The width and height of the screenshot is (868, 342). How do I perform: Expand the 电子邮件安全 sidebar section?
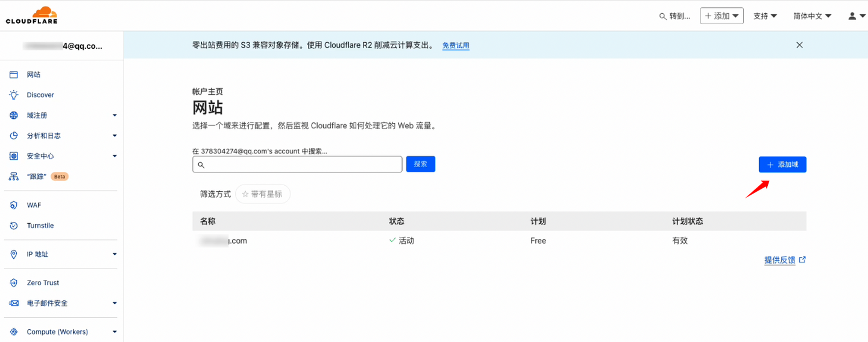(115, 303)
